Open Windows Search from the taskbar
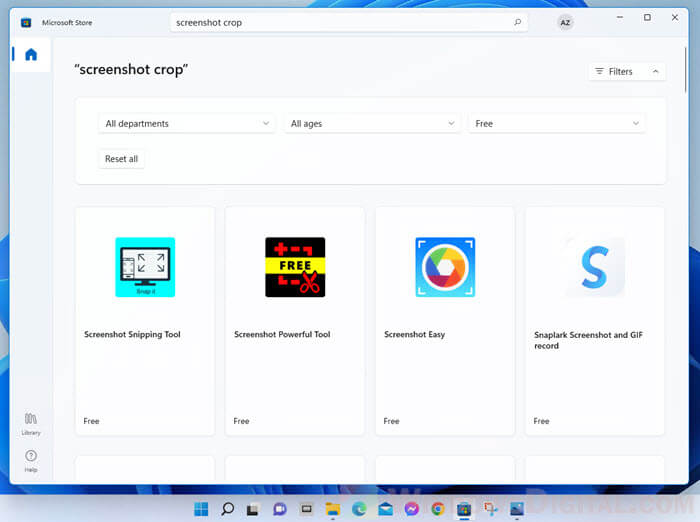This screenshot has width=700, height=522. coord(227,509)
